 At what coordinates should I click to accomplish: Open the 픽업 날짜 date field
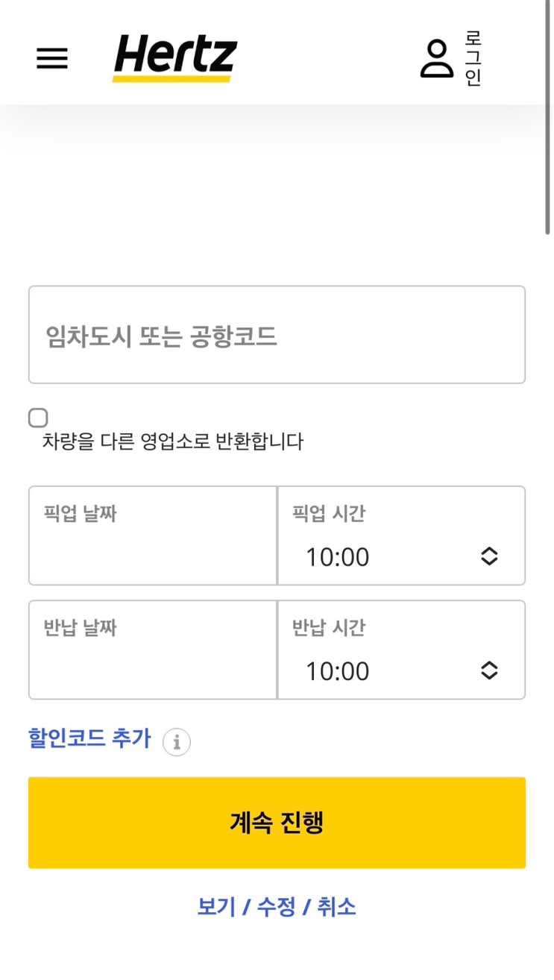point(153,535)
